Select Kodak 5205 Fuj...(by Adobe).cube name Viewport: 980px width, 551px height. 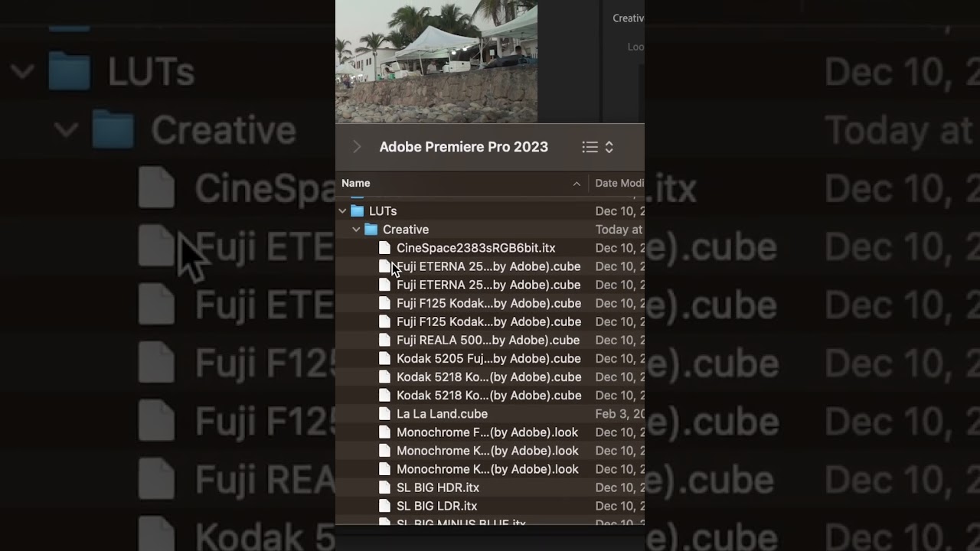(488, 358)
